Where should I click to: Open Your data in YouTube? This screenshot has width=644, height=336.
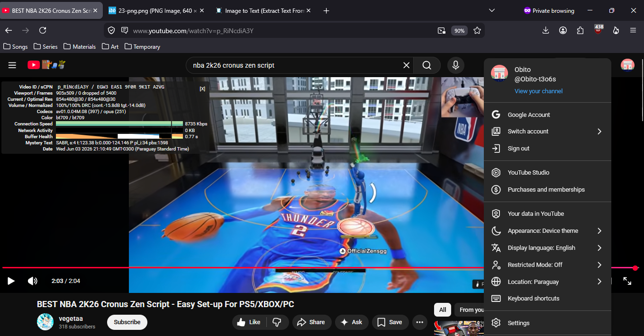click(547, 214)
